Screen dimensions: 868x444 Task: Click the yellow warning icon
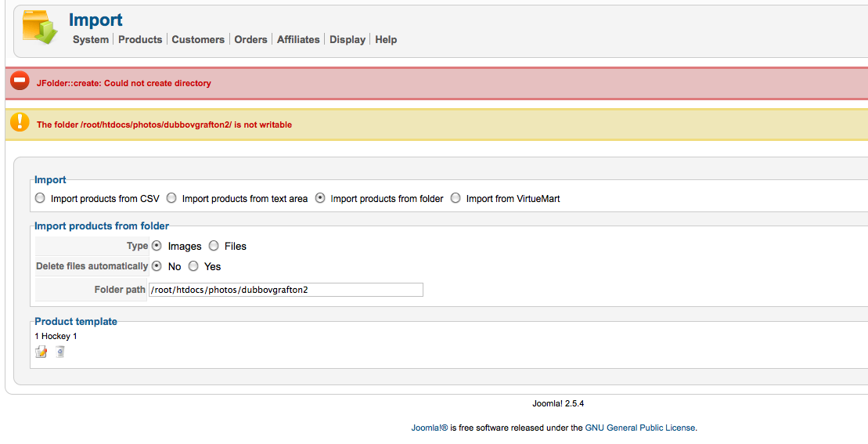[20, 123]
